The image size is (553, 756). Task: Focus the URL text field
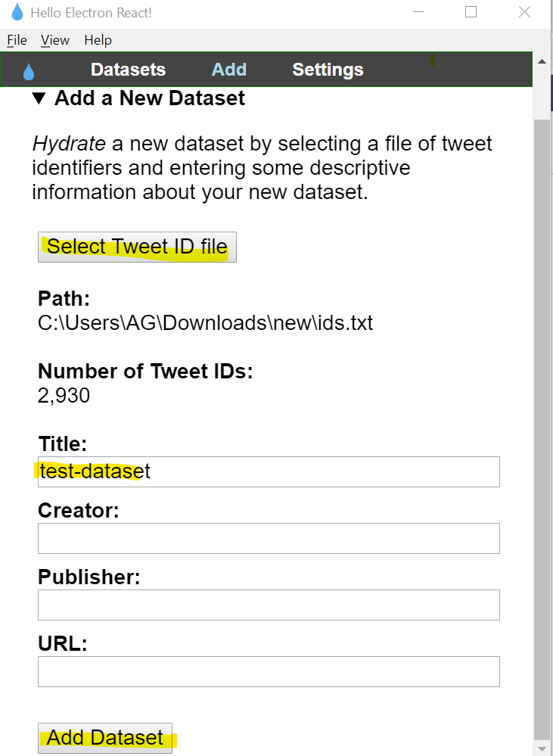269,671
